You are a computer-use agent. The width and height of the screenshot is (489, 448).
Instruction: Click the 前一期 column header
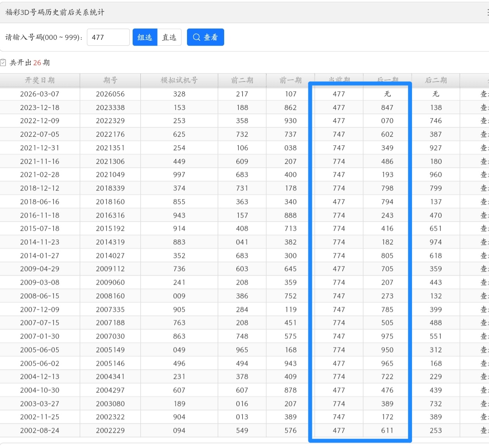[290, 80]
